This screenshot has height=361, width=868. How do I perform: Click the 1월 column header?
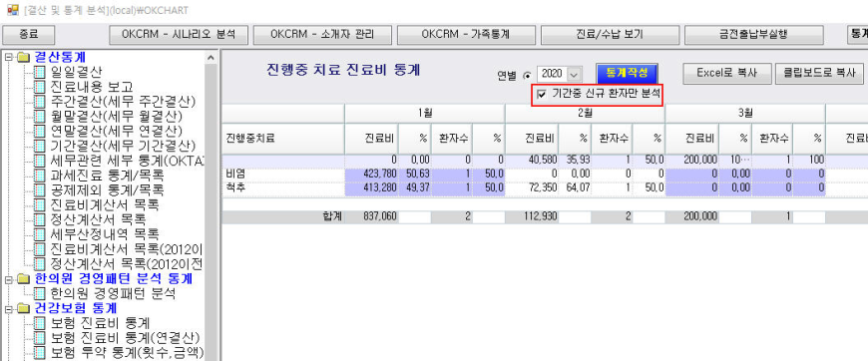pos(425,113)
